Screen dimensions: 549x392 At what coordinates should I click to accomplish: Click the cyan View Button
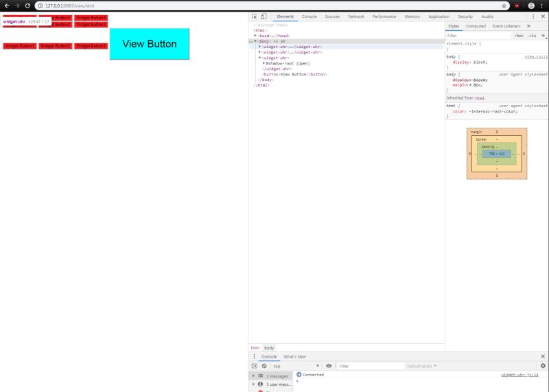(x=150, y=44)
